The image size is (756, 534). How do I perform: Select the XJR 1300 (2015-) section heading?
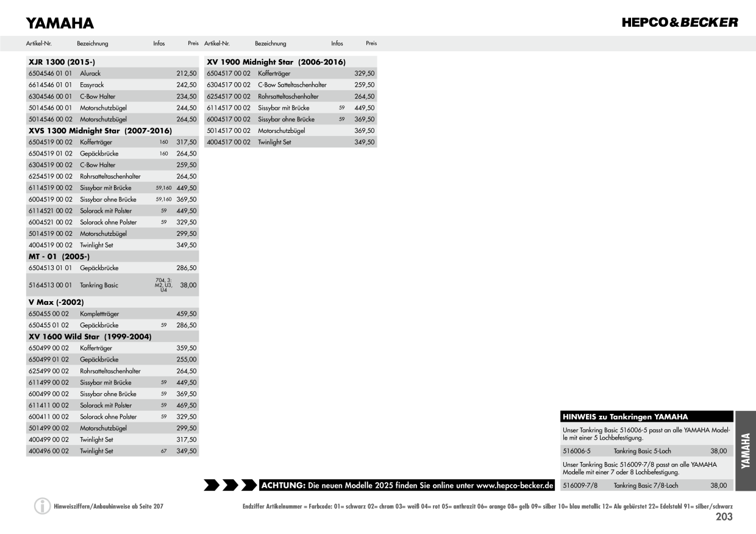click(62, 62)
